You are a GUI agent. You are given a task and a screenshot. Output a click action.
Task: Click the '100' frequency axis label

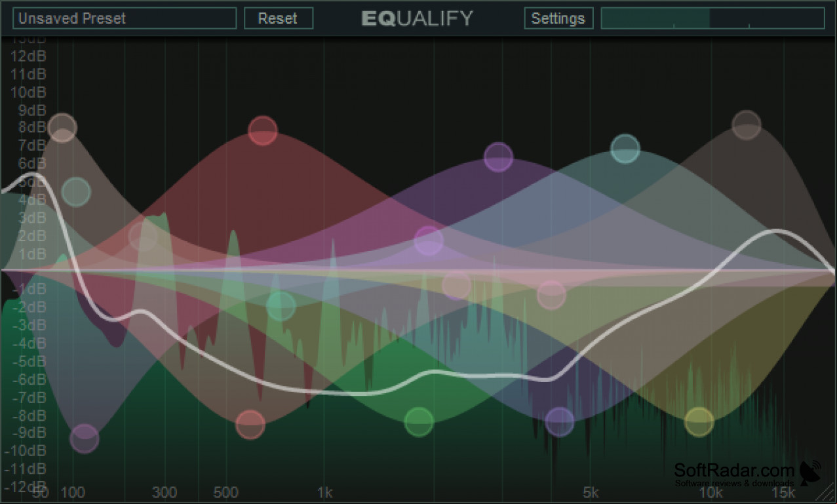pyautogui.click(x=73, y=493)
